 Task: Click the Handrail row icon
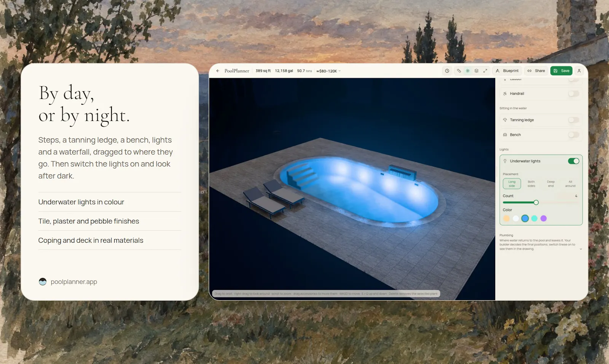point(505,94)
